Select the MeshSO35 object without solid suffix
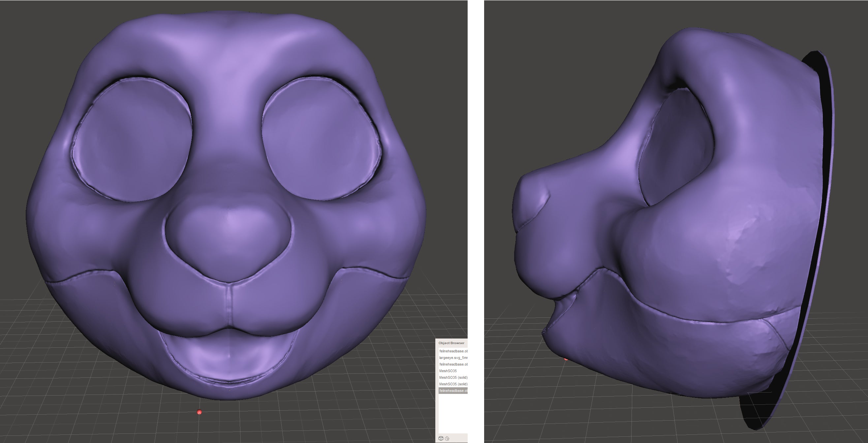Viewport: 868px width, 443px height. coord(453,371)
